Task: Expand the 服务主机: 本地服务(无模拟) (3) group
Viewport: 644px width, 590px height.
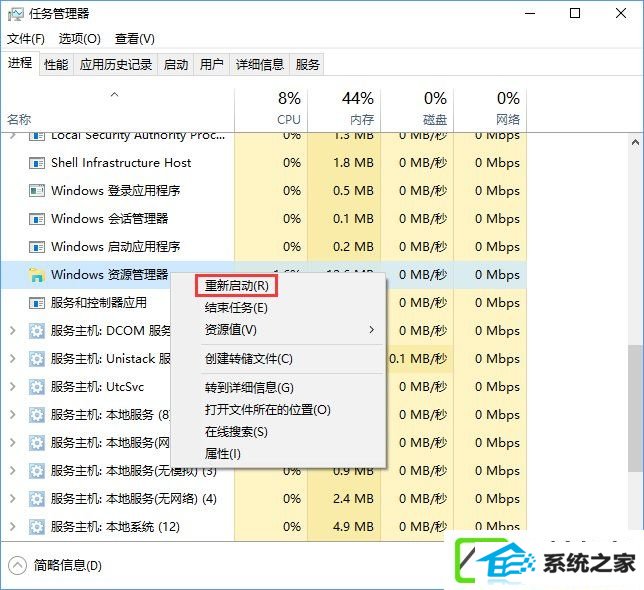Action: coord(13,471)
